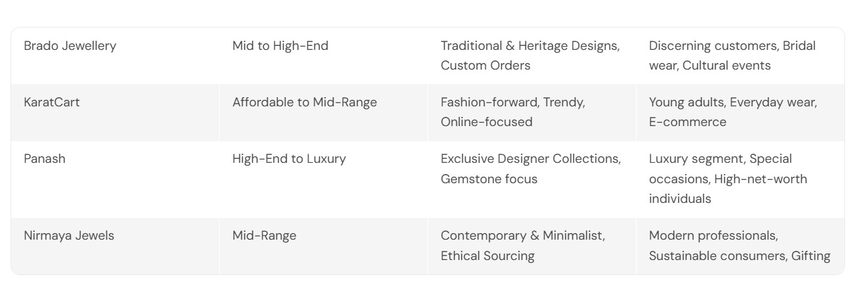Click the KaratCart brand name
The image size is (868, 306).
click(52, 102)
